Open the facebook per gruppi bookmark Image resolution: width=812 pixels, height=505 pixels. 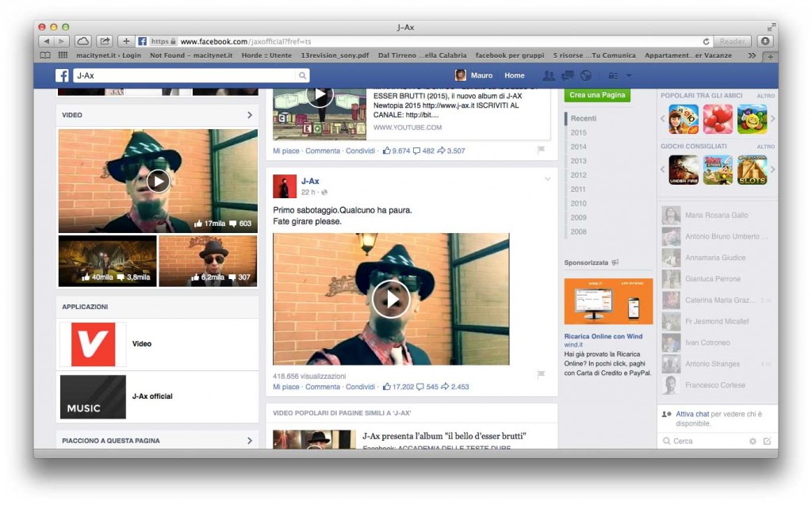coord(510,55)
